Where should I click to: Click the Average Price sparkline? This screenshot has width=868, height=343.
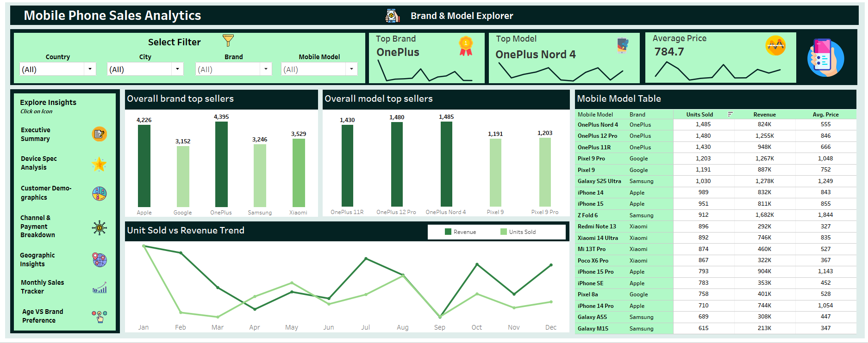718,70
